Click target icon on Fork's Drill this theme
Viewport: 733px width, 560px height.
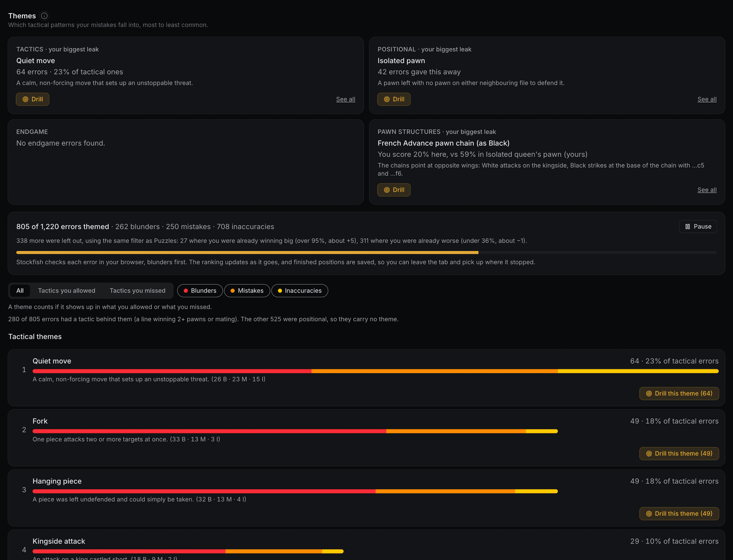click(649, 454)
